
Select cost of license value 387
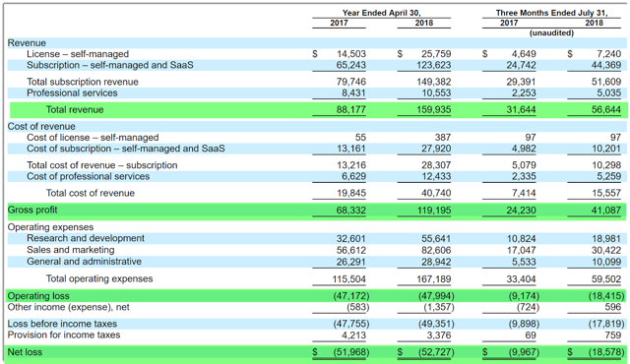click(443, 138)
